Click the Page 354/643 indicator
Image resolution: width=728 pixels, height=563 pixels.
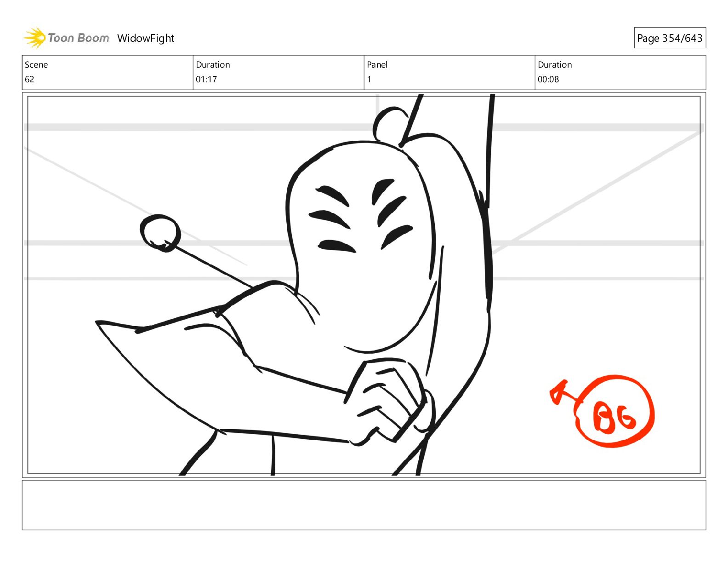[670, 38]
